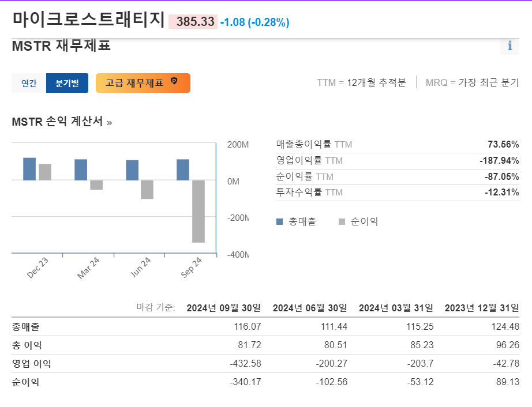Click the change -1.08 (-0.28%)

coord(255,22)
